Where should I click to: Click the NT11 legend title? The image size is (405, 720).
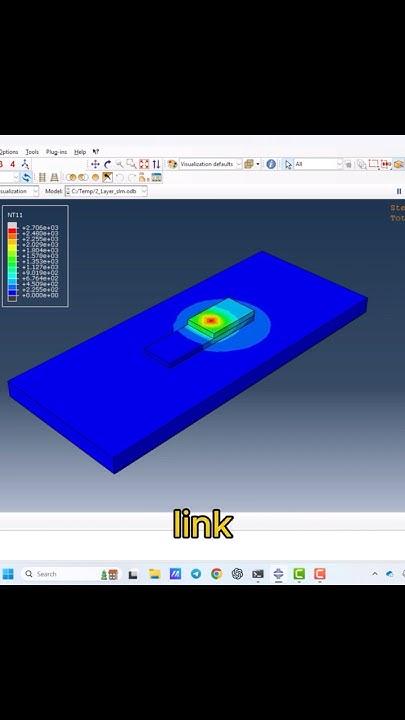[x=15, y=215]
